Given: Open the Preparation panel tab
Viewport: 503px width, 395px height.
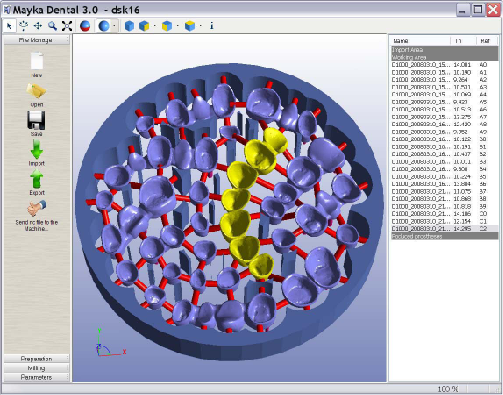Looking at the screenshot, I should 36,359.
